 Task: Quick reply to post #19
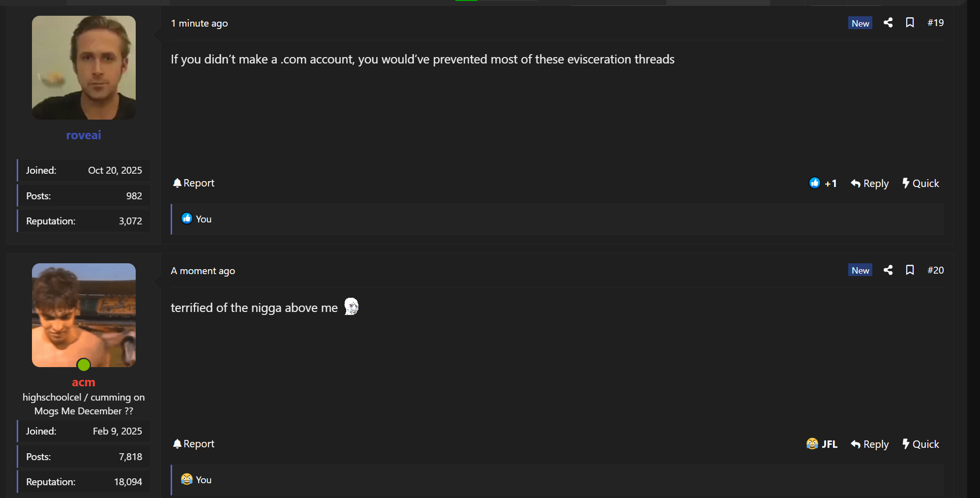(x=921, y=184)
